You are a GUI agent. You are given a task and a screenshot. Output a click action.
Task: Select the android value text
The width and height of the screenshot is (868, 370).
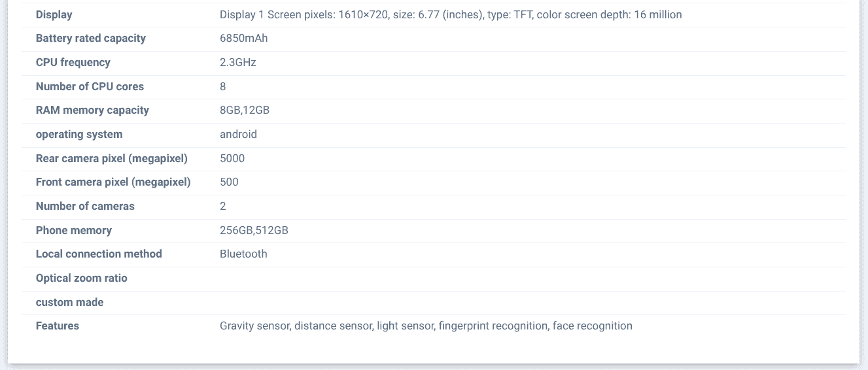coord(238,134)
